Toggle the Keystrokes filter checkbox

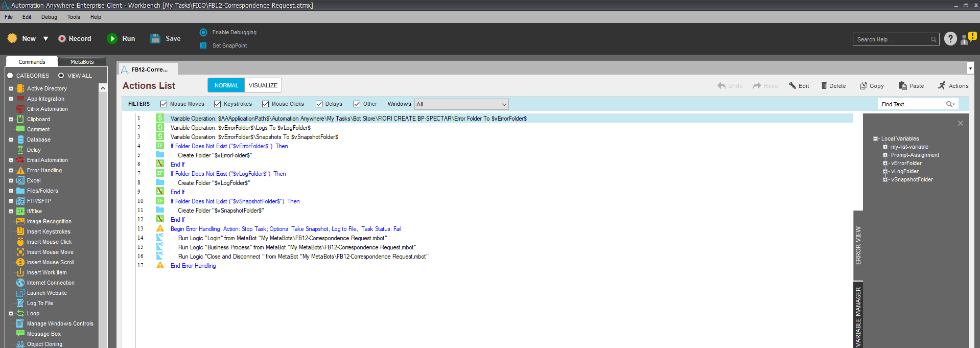[x=217, y=104]
